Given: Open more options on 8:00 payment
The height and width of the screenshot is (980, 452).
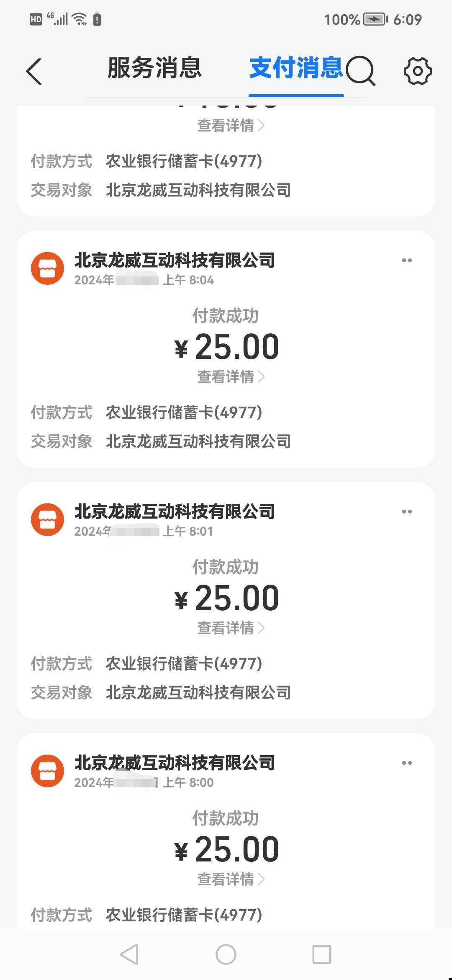Looking at the screenshot, I should (x=407, y=763).
